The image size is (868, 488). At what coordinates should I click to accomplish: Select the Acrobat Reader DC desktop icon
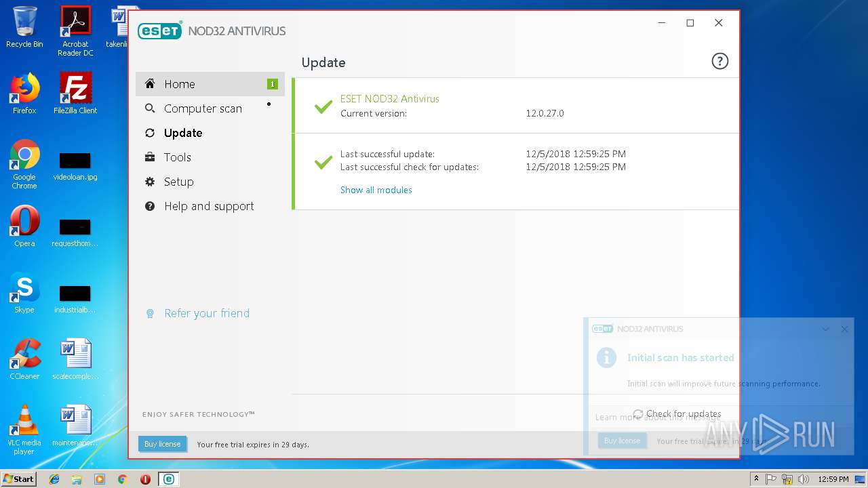point(75,31)
